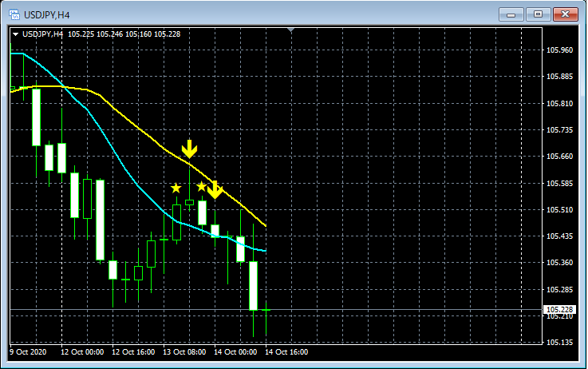Viewport: 588px width, 369px height.
Task: Select the left yellow star marker
Action: tap(176, 188)
